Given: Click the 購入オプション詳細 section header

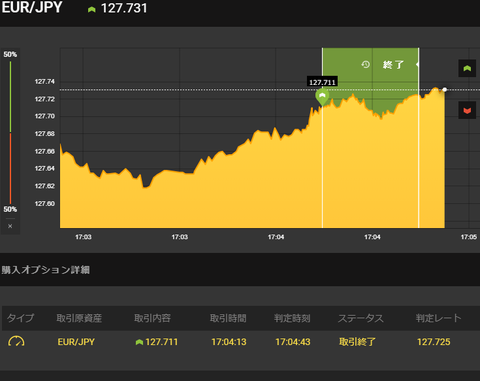Looking at the screenshot, I should [x=46, y=270].
